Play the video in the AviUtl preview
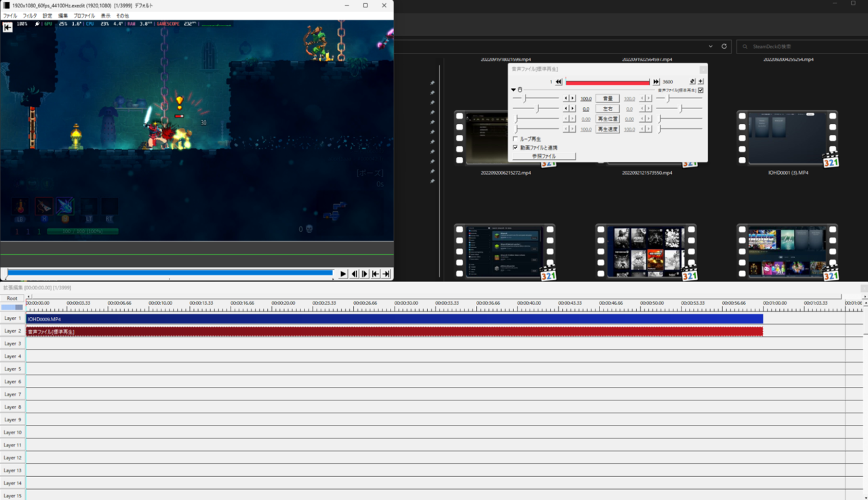 coord(343,274)
